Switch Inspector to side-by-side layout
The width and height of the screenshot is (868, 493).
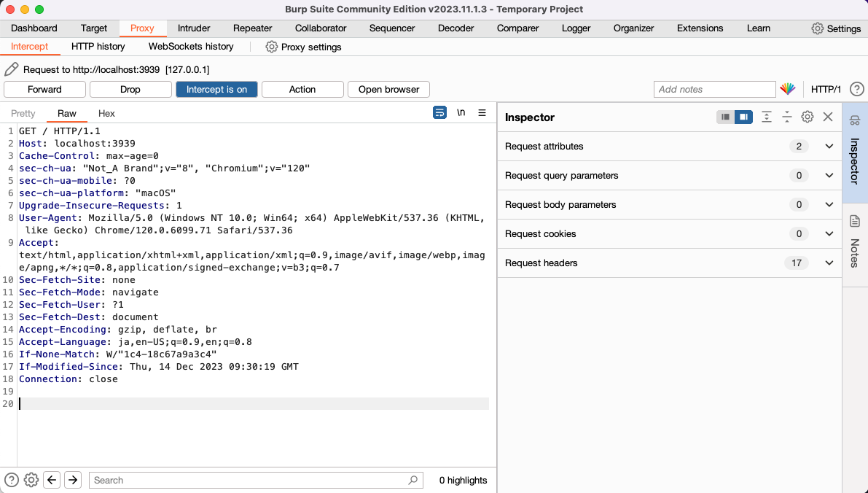(x=743, y=117)
